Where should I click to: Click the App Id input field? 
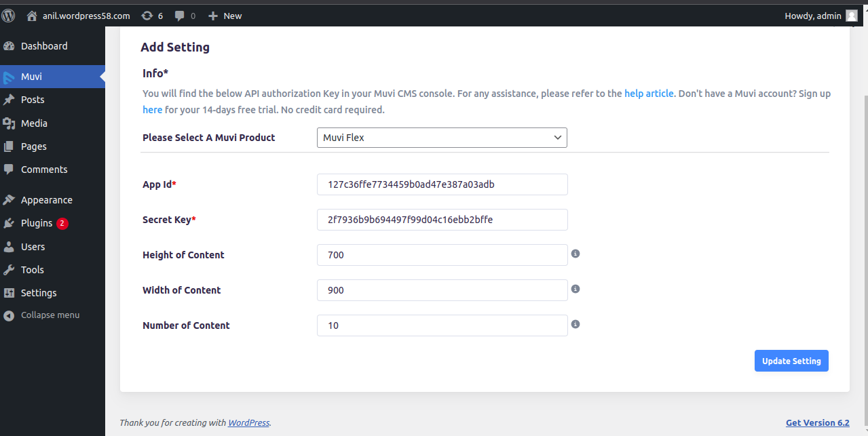pyautogui.click(x=442, y=184)
